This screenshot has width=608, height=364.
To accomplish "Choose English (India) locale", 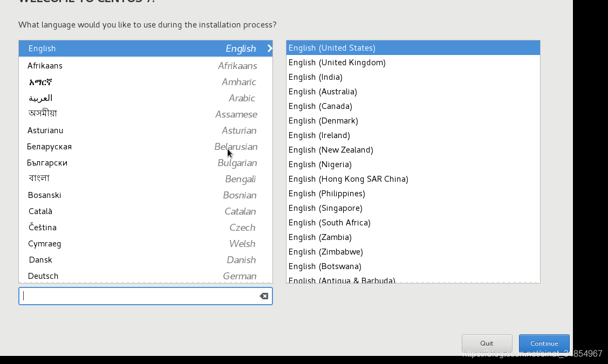I will [413, 77].
